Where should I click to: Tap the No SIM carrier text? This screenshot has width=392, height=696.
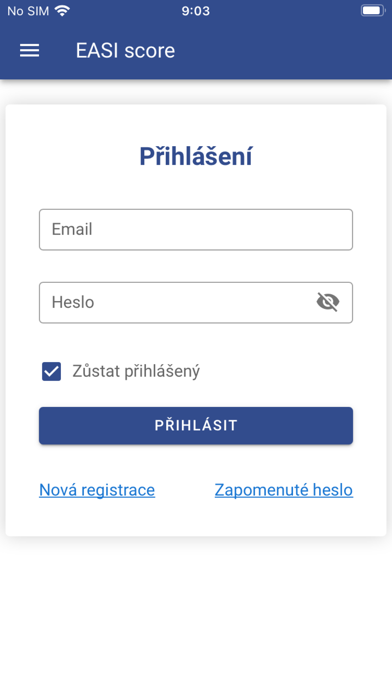tap(28, 11)
